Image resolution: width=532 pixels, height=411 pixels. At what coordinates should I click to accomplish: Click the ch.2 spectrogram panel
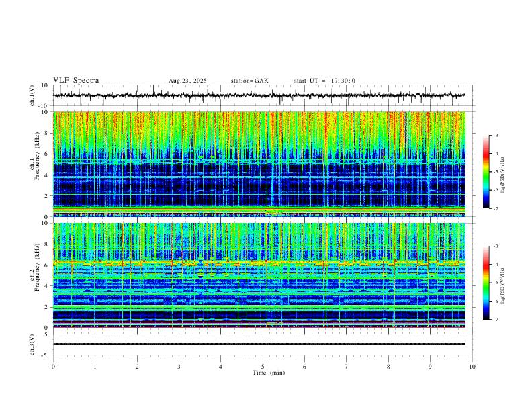pos(259,275)
